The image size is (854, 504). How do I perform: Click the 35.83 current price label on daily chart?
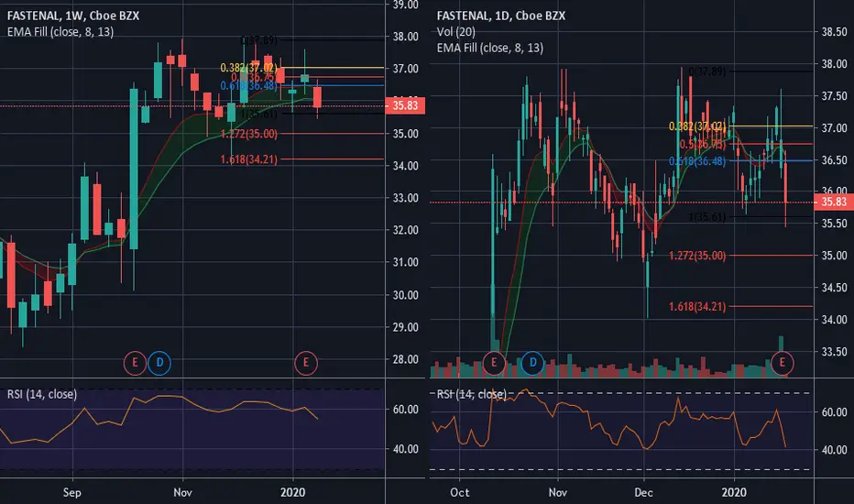tap(833, 203)
